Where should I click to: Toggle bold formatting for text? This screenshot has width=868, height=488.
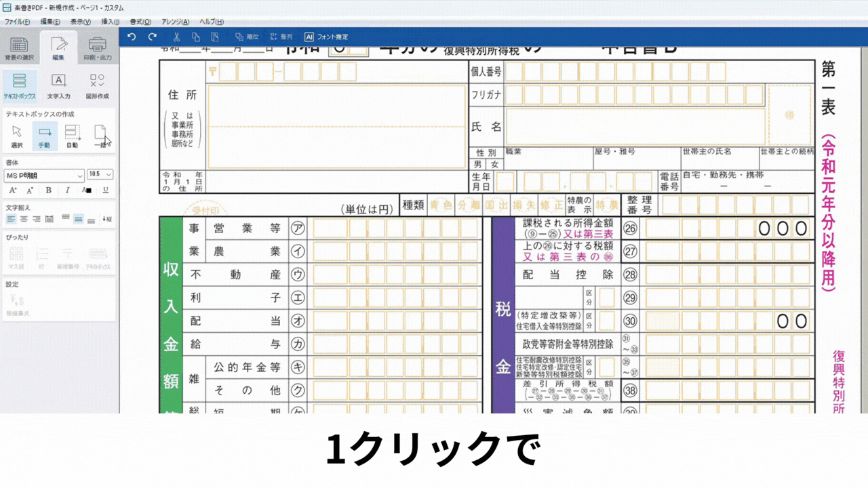pyautogui.click(x=48, y=190)
